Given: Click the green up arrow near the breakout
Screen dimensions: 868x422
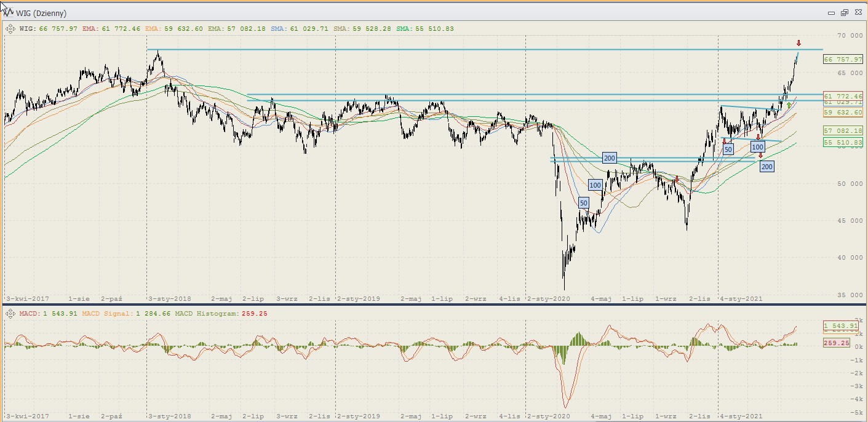Looking at the screenshot, I should tap(789, 105).
